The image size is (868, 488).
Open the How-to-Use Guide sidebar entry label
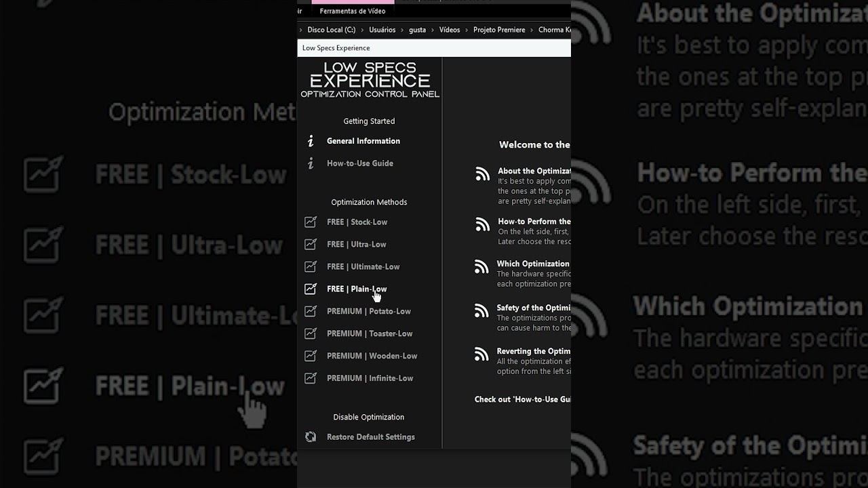pyautogui.click(x=360, y=163)
